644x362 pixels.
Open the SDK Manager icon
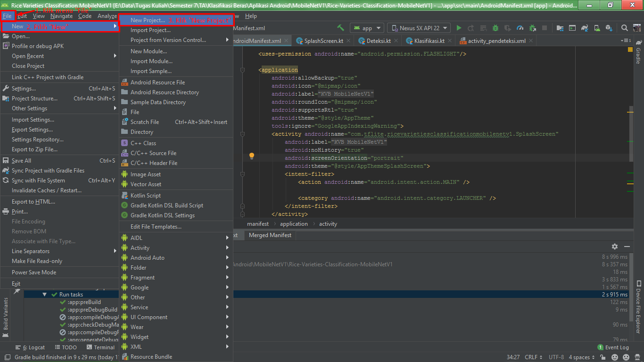coord(609,28)
